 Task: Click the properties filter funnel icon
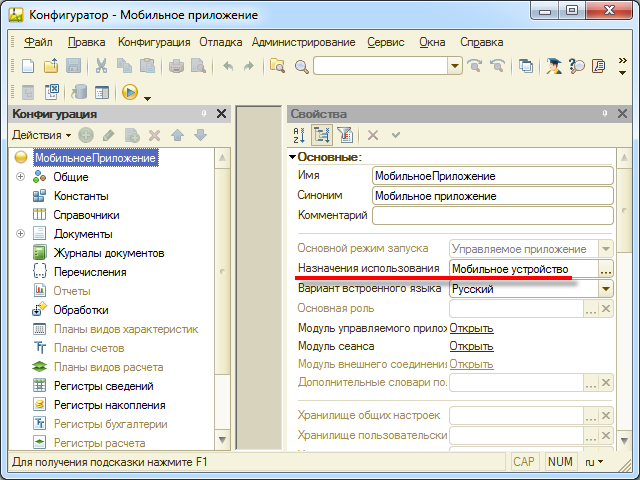345,135
